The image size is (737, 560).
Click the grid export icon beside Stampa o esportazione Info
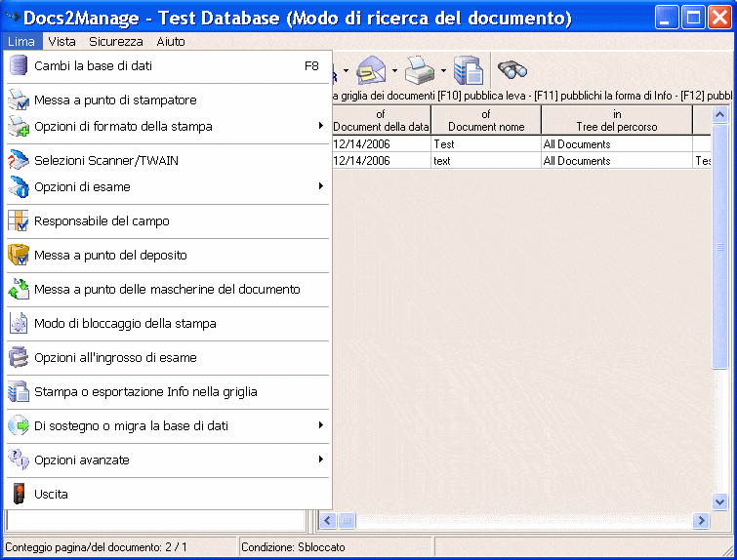click(19, 391)
